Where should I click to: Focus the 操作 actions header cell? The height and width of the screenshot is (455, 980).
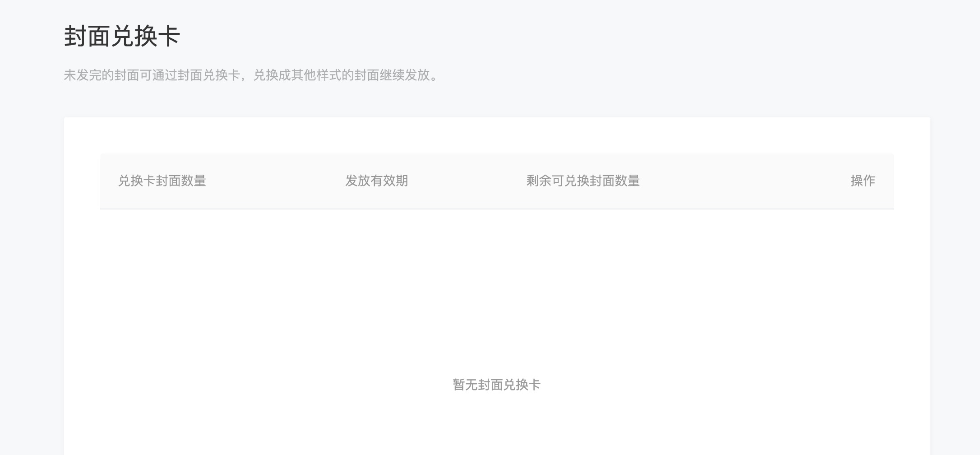(x=863, y=181)
